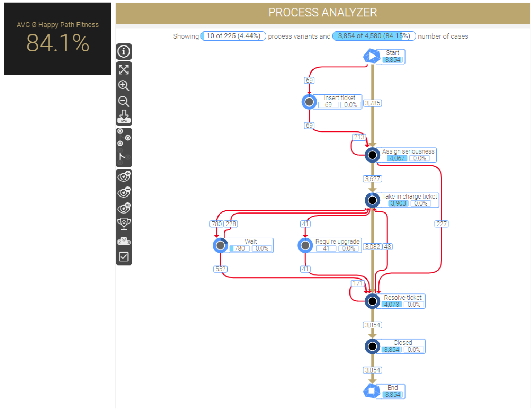Select the Assign seriousness activity circle
Image resolution: width=532 pixels, height=411 pixels.
(373, 155)
